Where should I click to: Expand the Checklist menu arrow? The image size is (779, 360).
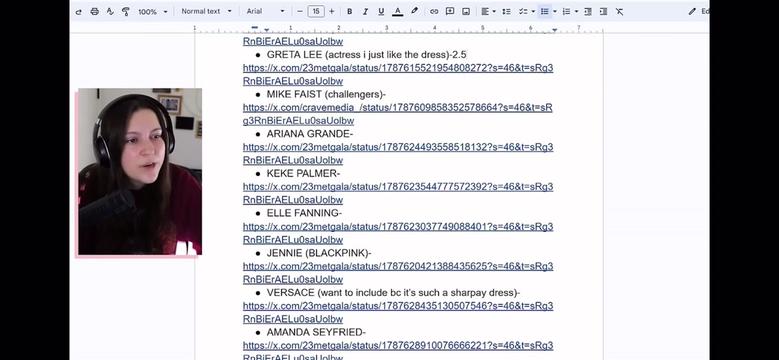[533, 11]
